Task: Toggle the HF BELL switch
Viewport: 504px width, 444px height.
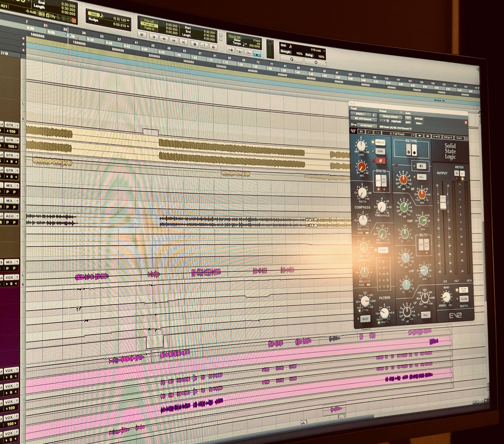Action: 421,177
